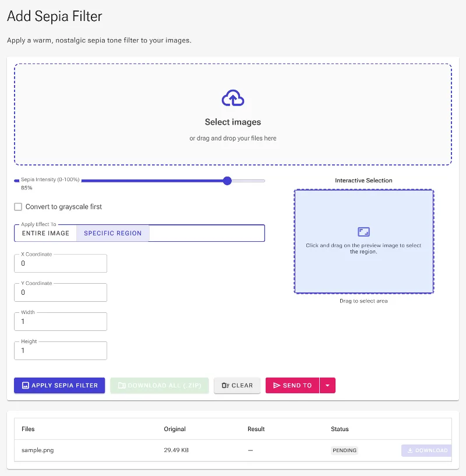Click 'or drag and drop your files here' text
The height and width of the screenshot is (476, 466).
(233, 138)
